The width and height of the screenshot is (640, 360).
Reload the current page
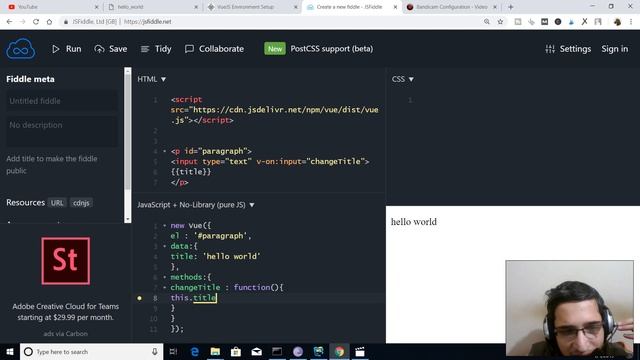36,22
